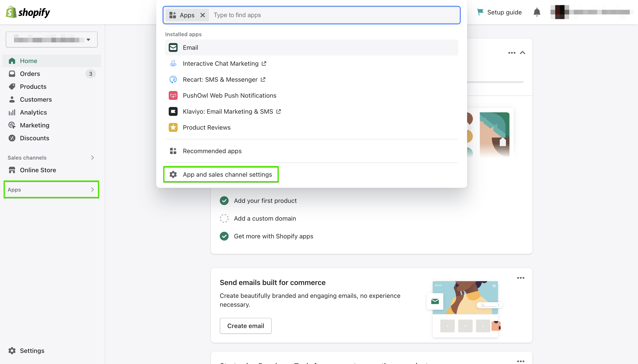
Task: Click external link icon next to Interactive Chat Marketing
Action: [264, 63]
